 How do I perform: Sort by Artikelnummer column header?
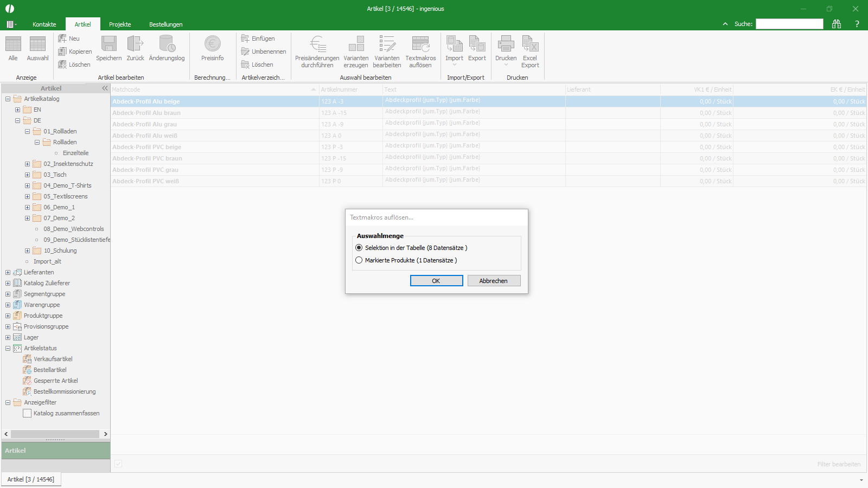350,89
